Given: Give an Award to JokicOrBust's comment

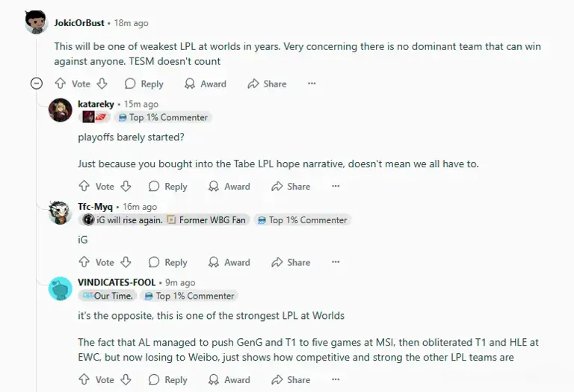Looking at the screenshot, I should 206,84.
